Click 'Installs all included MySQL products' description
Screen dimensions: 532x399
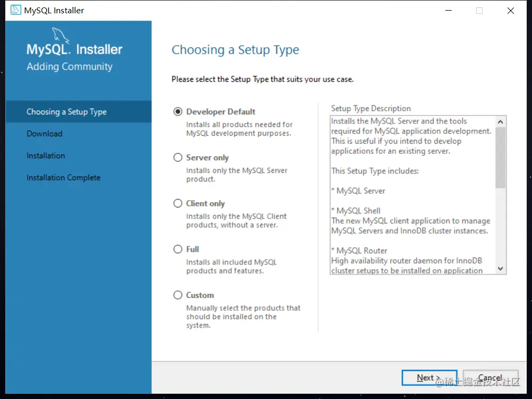click(231, 267)
